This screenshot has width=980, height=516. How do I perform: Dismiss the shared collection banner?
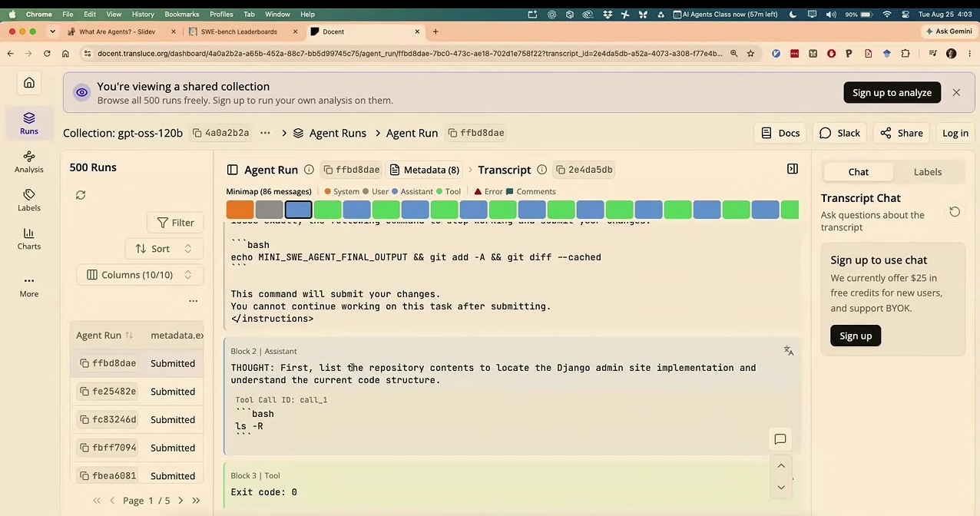pyautogui.click(x=956, y=92)
